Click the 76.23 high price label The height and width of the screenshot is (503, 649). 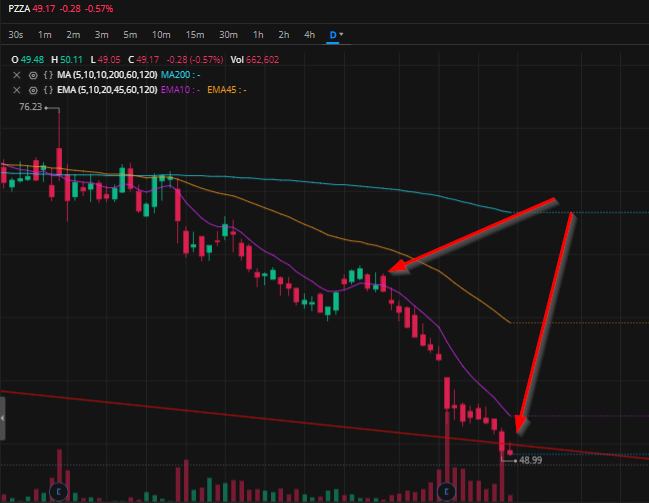pos(31,107)
